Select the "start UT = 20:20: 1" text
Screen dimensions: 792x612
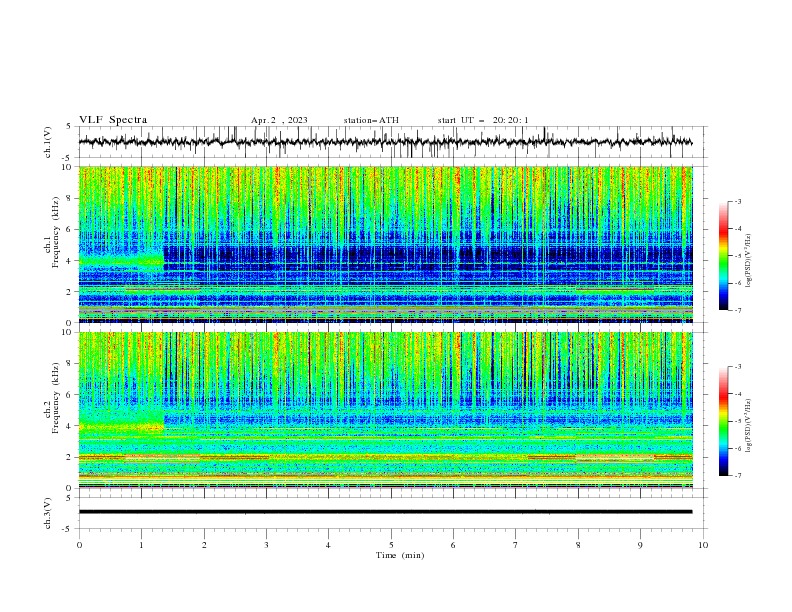pos(483,120)
